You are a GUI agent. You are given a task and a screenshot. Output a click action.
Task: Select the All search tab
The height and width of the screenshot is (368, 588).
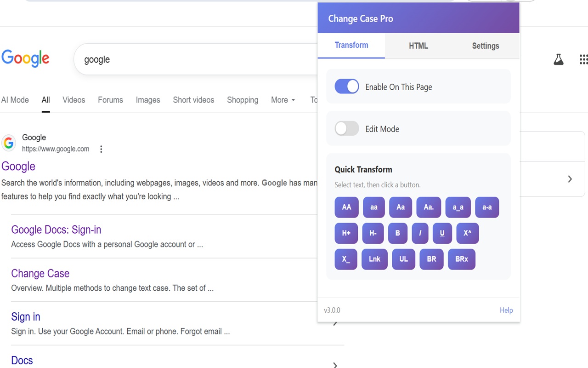(45, 100)
